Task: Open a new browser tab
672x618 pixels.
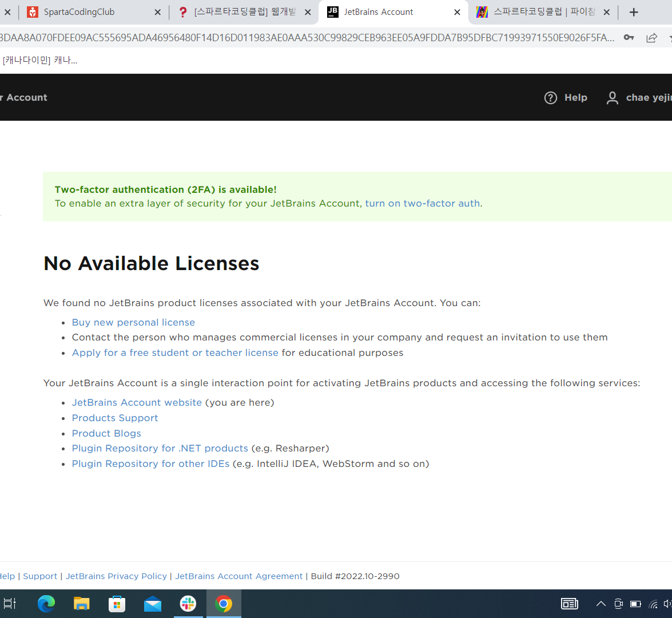Action: (634, 13)
